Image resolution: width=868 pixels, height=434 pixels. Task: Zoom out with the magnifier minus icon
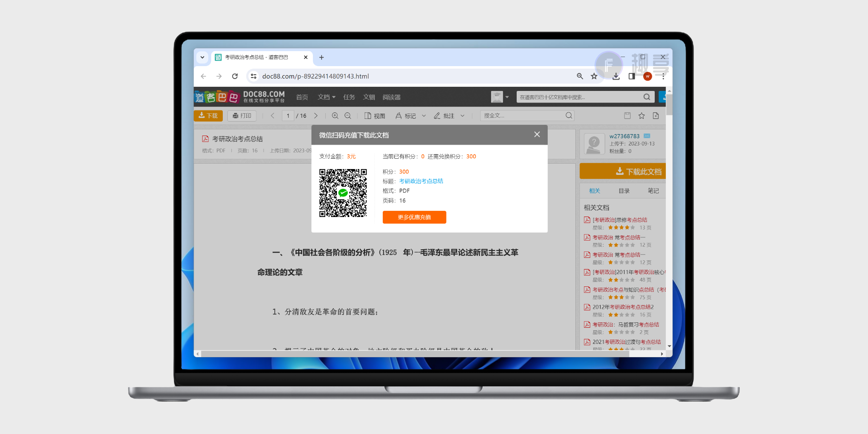tap(348, 116)
